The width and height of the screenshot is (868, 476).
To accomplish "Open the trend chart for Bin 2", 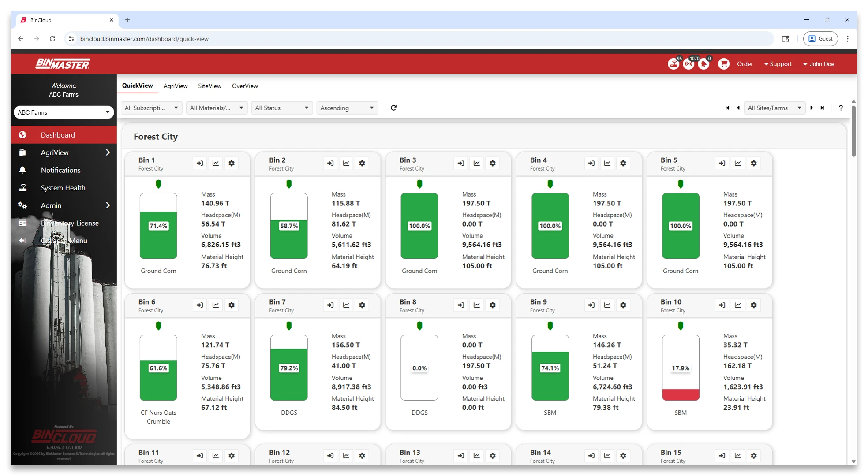I will 346,164.
